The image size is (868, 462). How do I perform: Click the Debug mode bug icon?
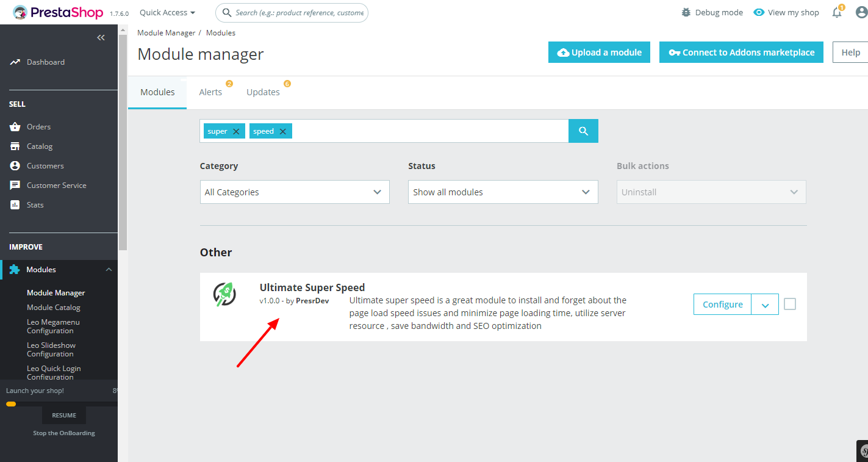(686, 12)
